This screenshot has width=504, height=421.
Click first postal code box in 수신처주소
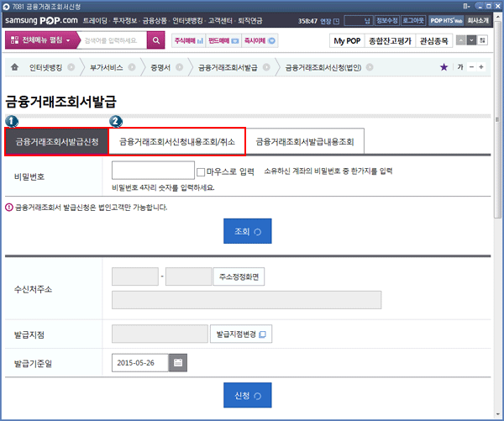coord(135,276)
